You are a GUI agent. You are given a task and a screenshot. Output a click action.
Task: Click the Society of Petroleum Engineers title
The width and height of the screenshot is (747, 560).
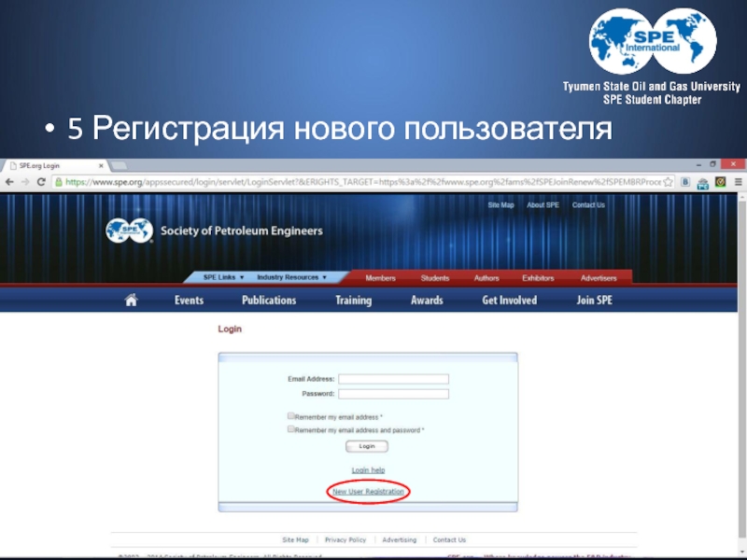pyautogui.click(x=242, y=231)
